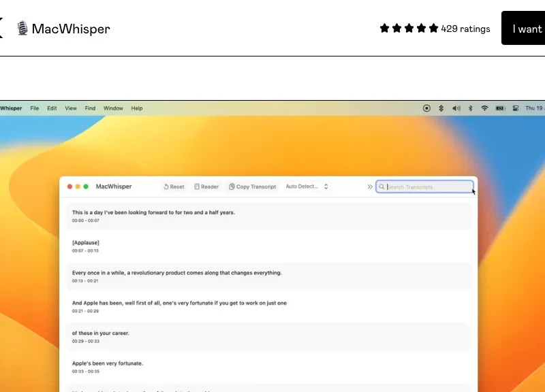Open the Edit menu
This screenshot has height=392, width=545.
pos(52,108)
